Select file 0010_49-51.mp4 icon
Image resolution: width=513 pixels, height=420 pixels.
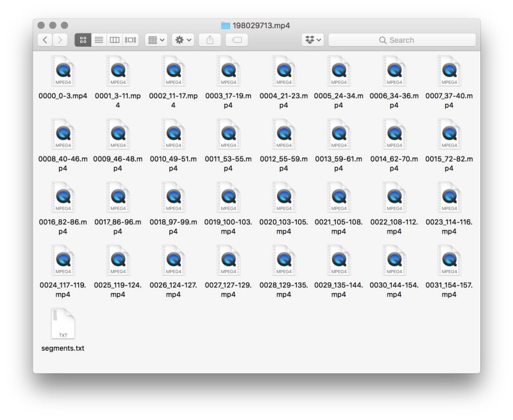[x=173, y=134]
